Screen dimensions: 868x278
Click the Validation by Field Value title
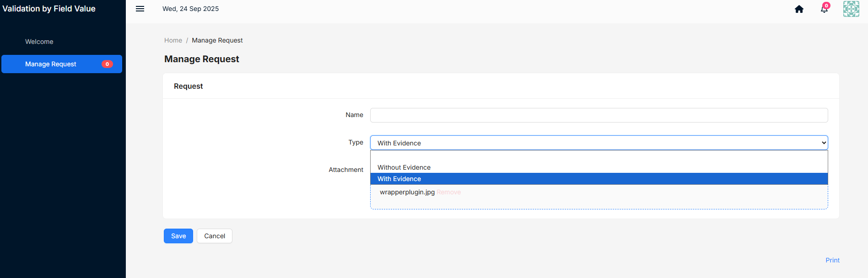tap(49, 9)
